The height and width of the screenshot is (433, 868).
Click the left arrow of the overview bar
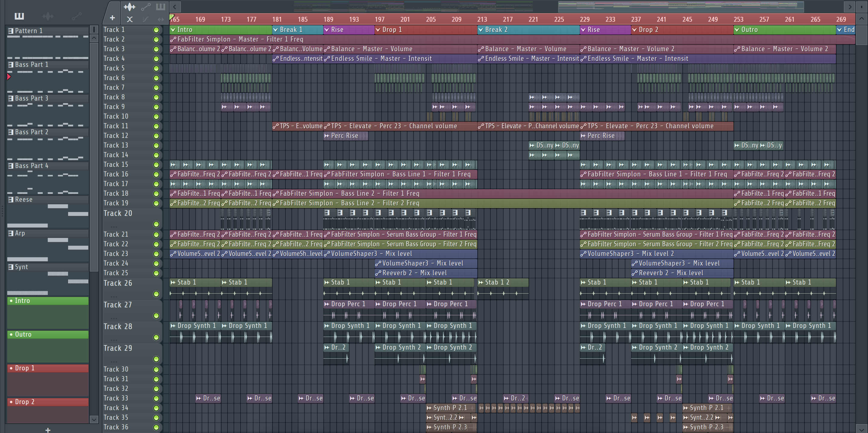pyautogui.click(x=175, y=6)
